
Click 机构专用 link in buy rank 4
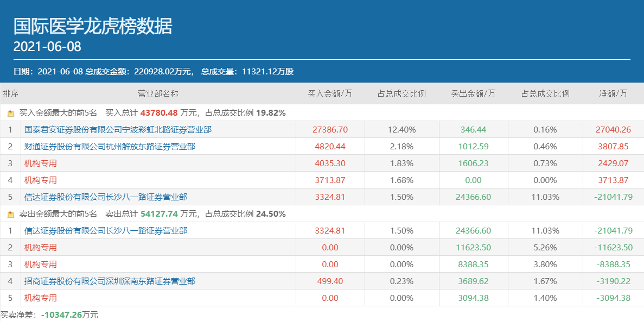point(41,180)
